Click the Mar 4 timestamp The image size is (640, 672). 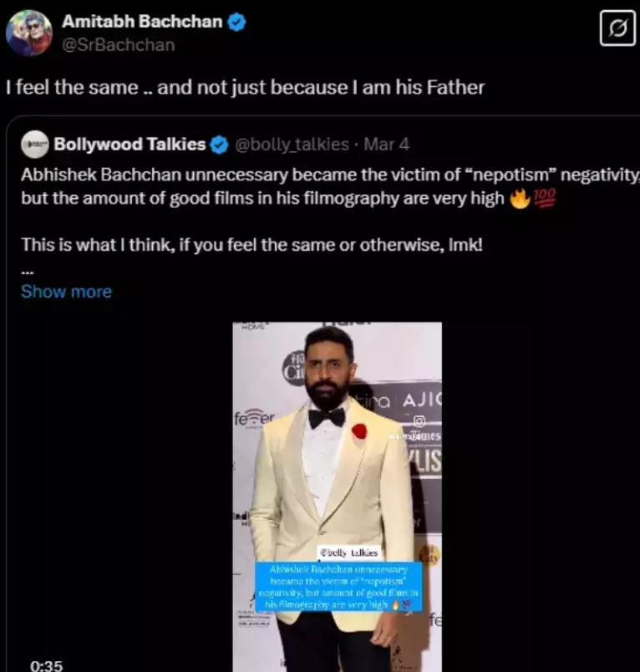click(387, 145)
